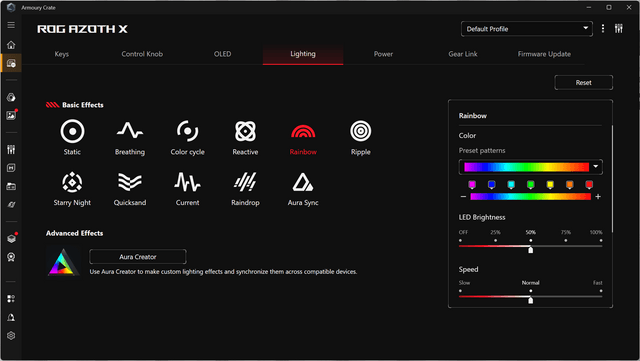This screenshot has width=640, height=361.
Task: Open the OLED tab
Action: point(222,54)
